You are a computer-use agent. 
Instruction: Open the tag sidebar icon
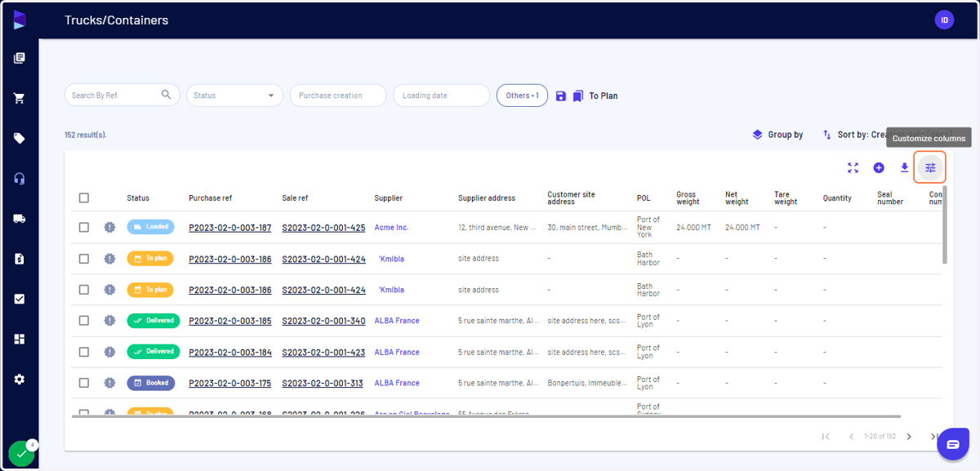(x=20, y=138)
